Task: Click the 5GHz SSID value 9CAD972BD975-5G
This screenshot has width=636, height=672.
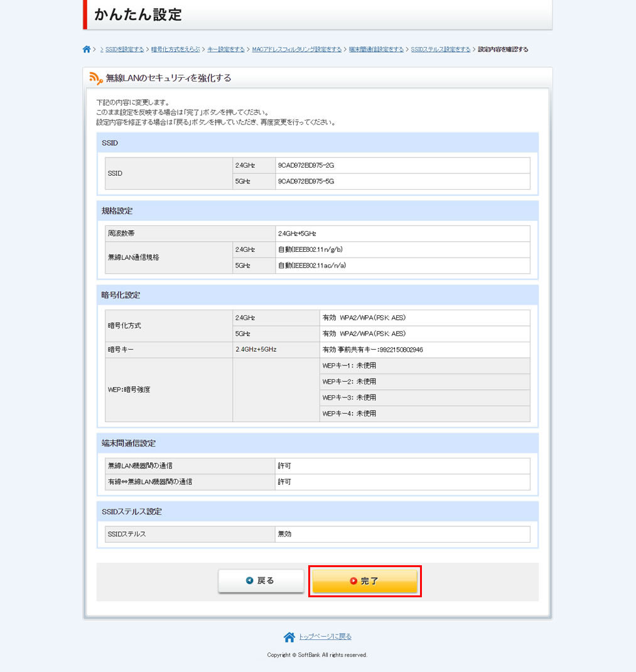Action: [306, 182]
